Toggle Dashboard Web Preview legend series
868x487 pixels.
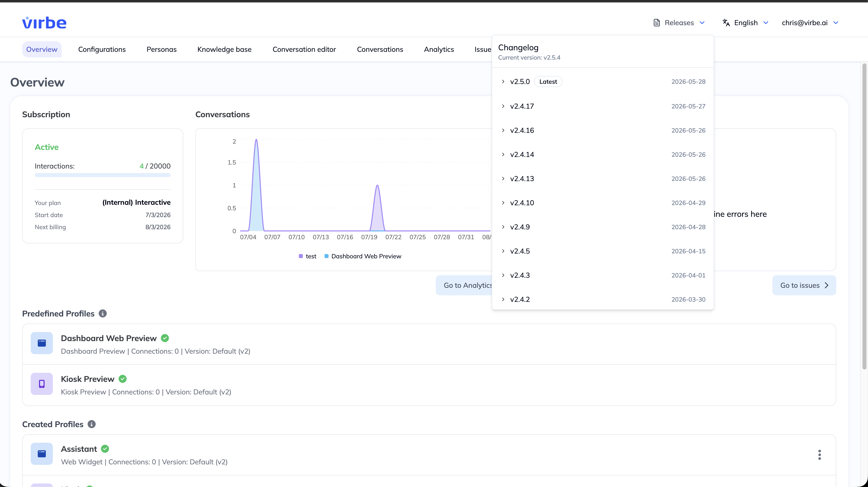click(363, 256)
